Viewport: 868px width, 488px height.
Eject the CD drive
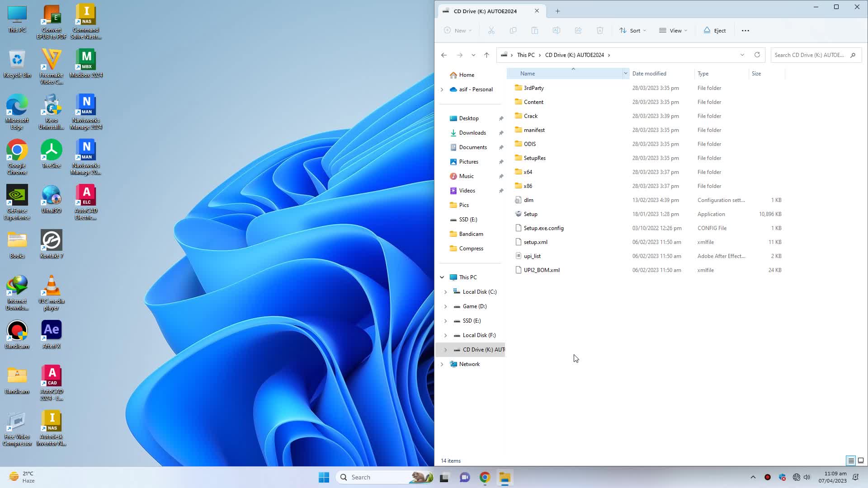[715, 31]
